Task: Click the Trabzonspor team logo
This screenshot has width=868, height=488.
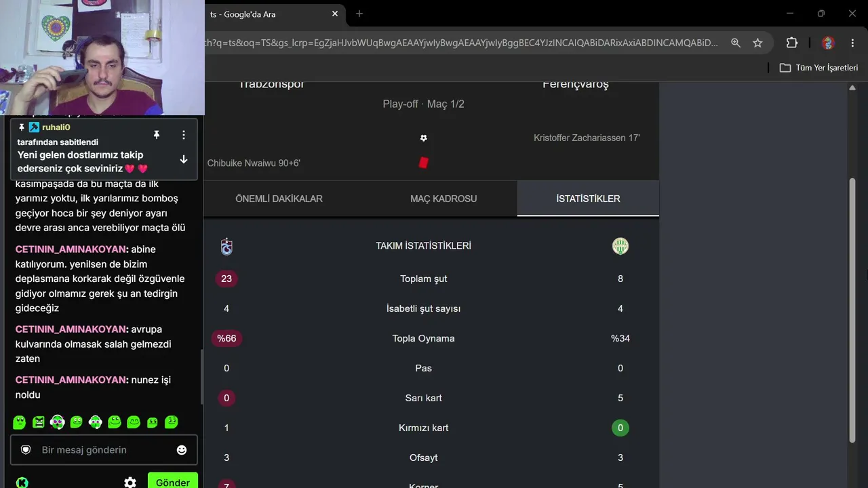Action: pyautogui.click(x=226, y=246)
